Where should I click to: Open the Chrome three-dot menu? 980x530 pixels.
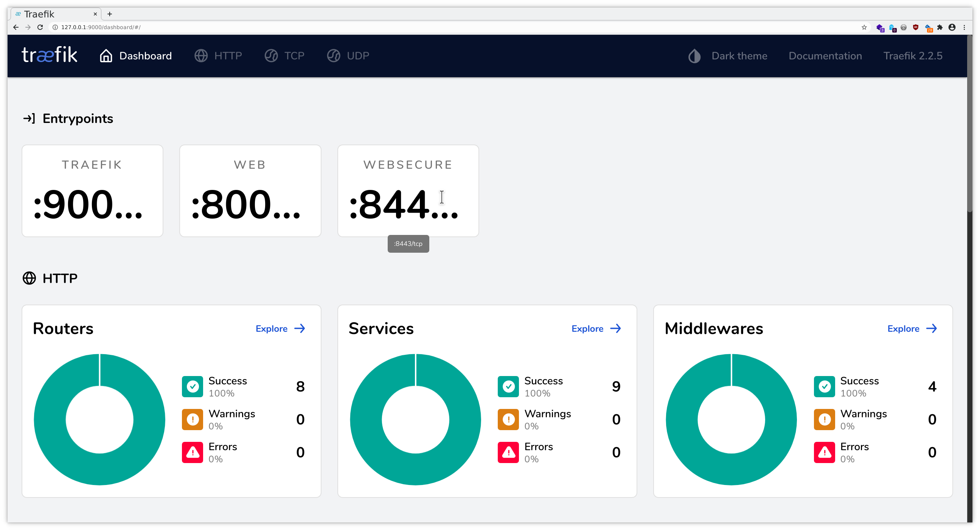965,27
